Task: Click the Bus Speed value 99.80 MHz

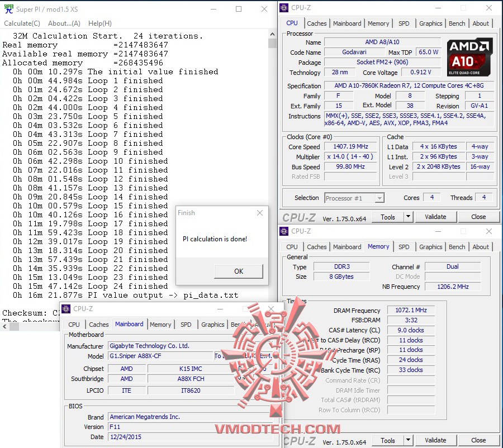Action: point(350,167)
